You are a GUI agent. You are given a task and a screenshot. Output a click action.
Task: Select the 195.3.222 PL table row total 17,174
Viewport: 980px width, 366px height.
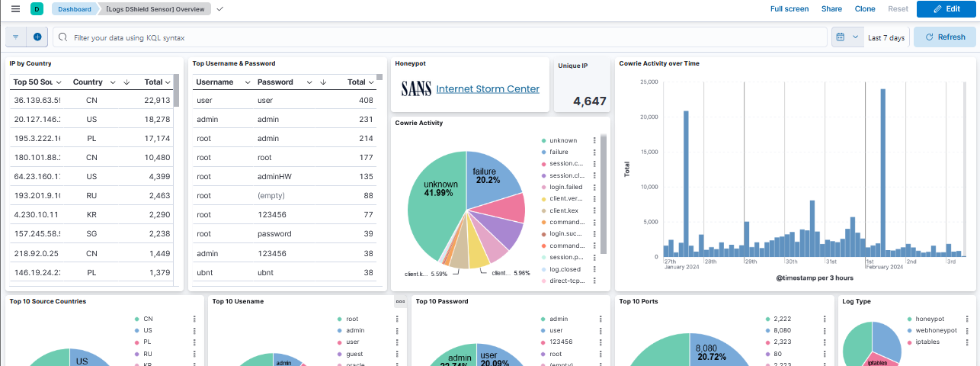point(91,138)
